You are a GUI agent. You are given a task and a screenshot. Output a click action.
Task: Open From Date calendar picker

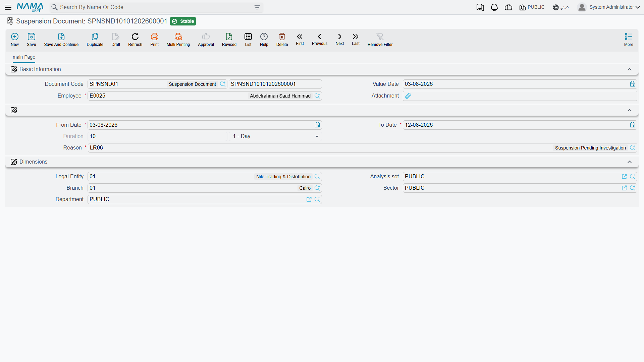317,125
